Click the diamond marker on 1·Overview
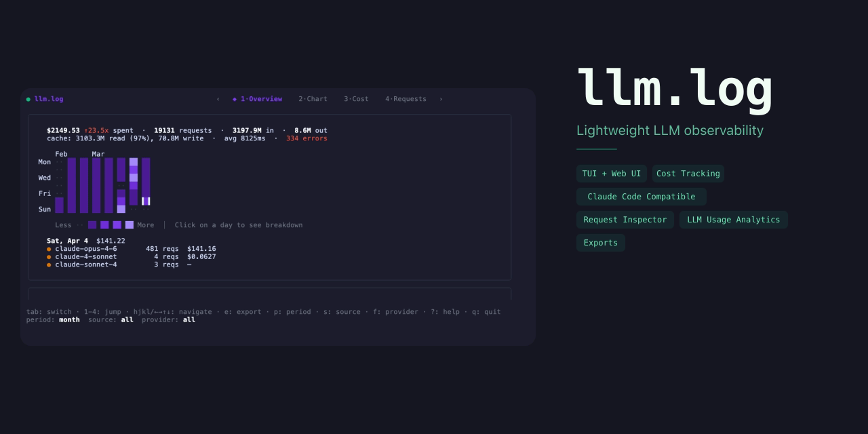This screenshot has height=434, width=868. (x=233, y=99)
